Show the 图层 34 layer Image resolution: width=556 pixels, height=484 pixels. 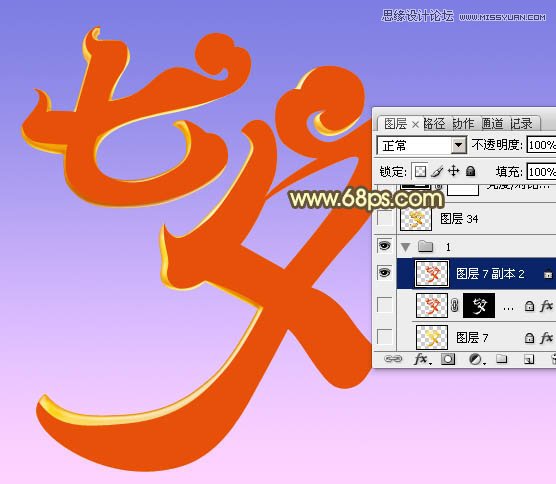[384, 218]
